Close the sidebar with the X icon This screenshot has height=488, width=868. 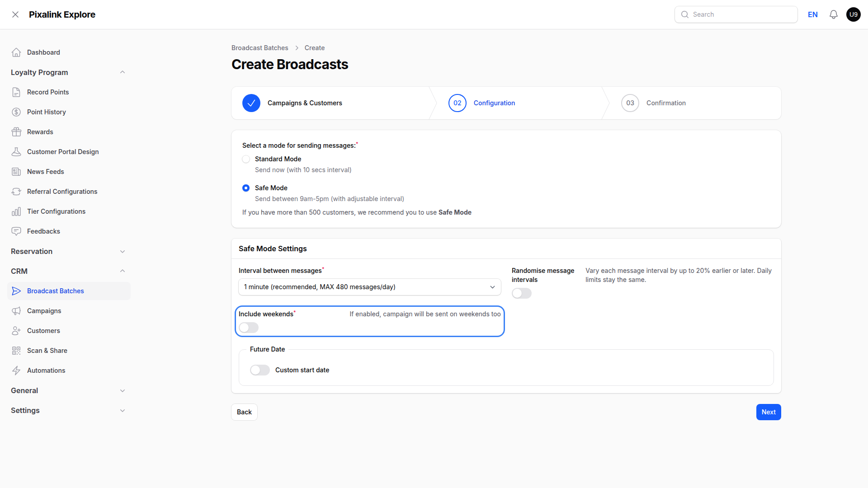15,14
